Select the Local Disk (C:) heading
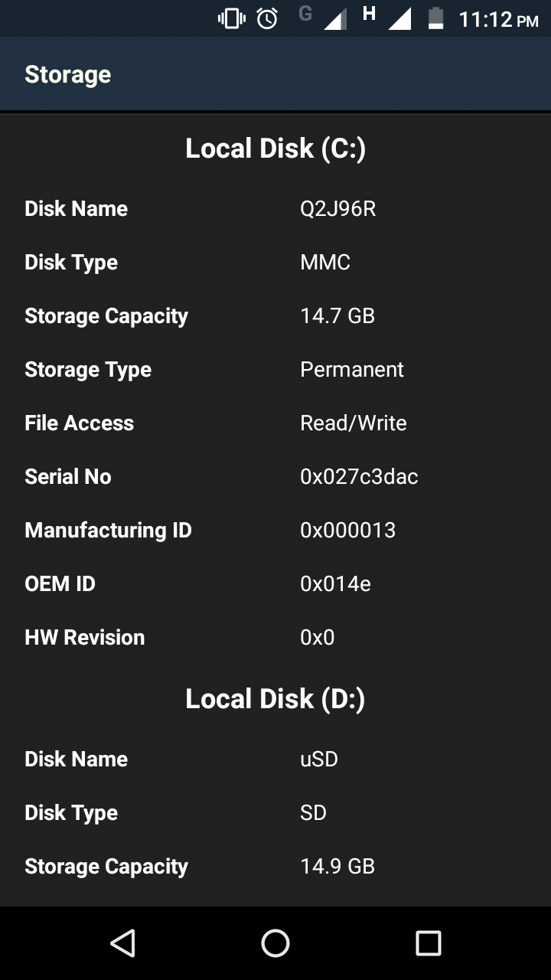 275,148
